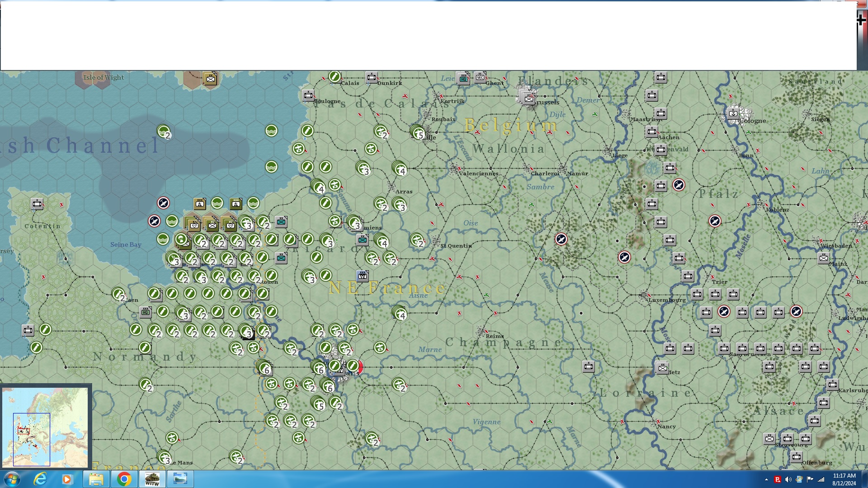This screenshot has width=868, height=488.
Task: Click the corps HQ counter west of Caen
Action: click(146, 312)
